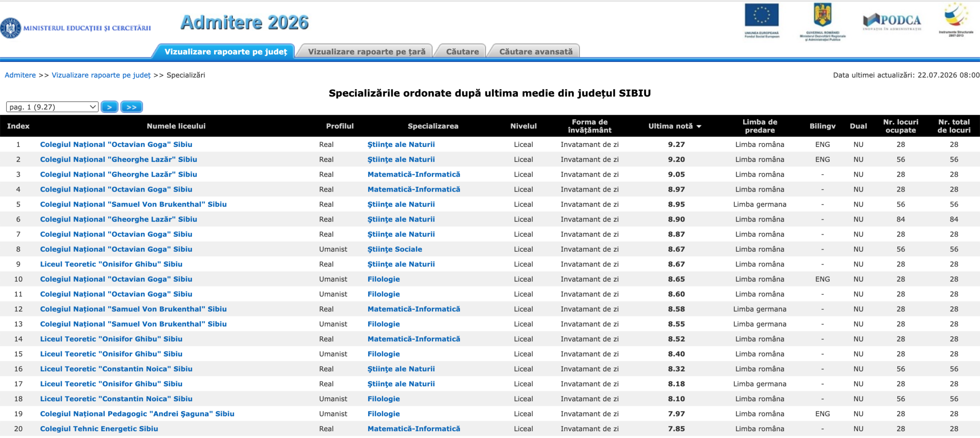Viewport: 980px width, 438px height.
Task: Click Științe ale Naturii specialization in row 1
Action: [x=401, y=145]
